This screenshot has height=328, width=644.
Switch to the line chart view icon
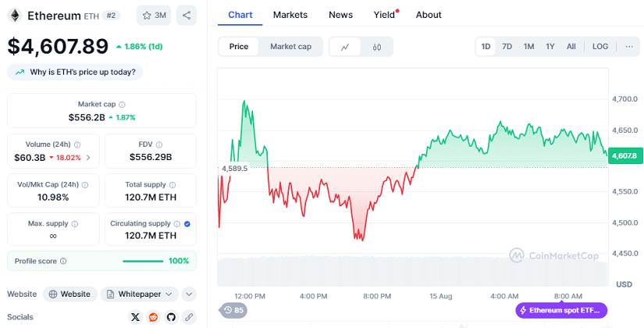(345, 47)
